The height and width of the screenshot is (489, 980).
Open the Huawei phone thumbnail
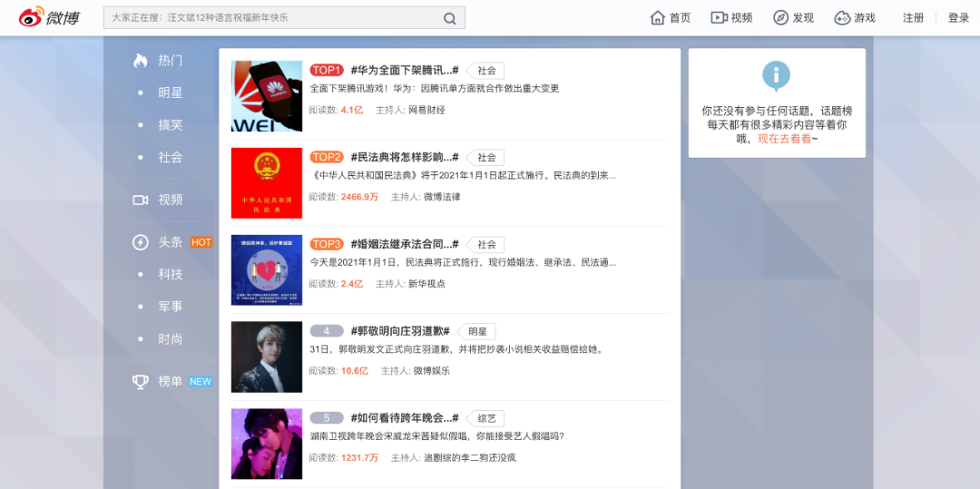(266, 96)
